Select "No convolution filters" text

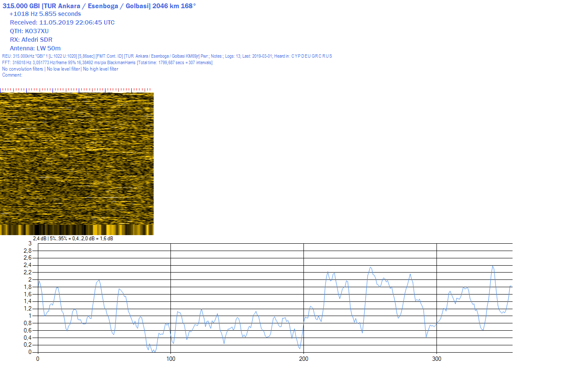point(23,69)
